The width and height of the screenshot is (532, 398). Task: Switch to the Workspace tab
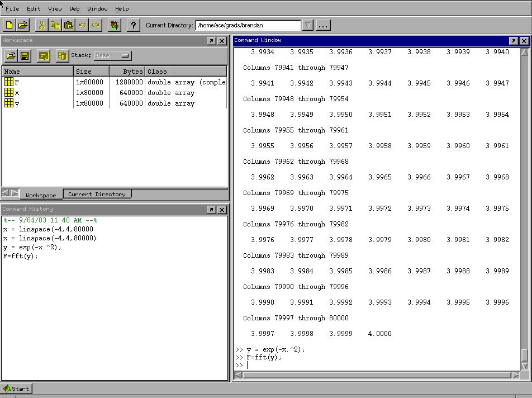(x=41, y=195)
